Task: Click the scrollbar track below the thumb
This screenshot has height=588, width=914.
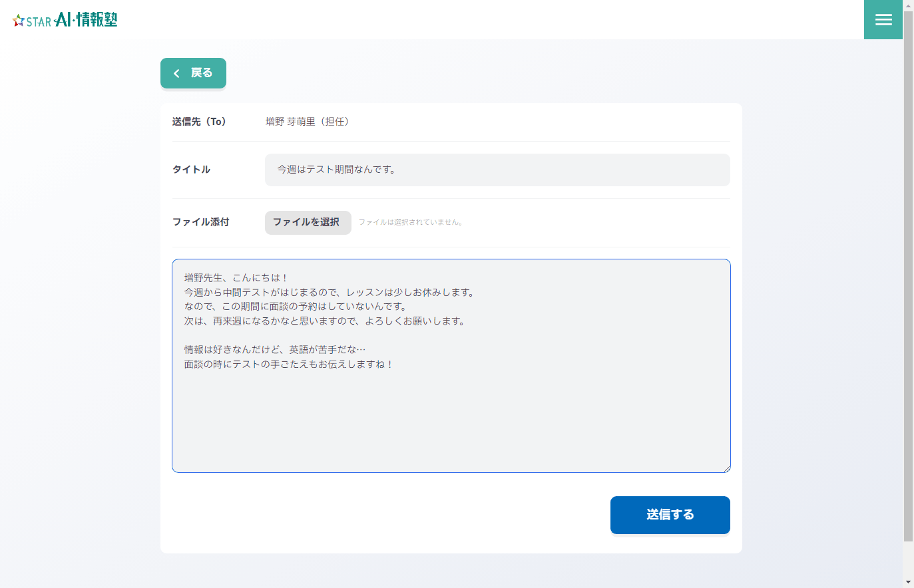Action: click(x=908, y=559)
